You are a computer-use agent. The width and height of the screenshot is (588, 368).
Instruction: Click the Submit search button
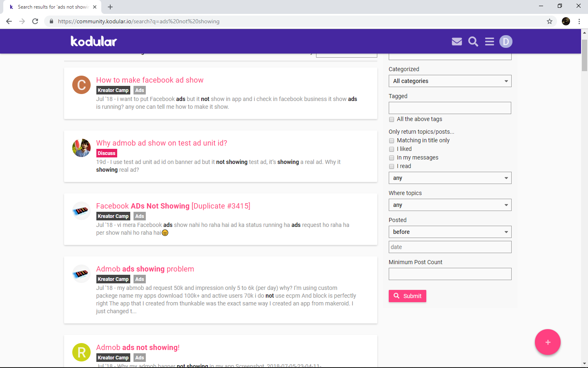click(x=407, y=296)
